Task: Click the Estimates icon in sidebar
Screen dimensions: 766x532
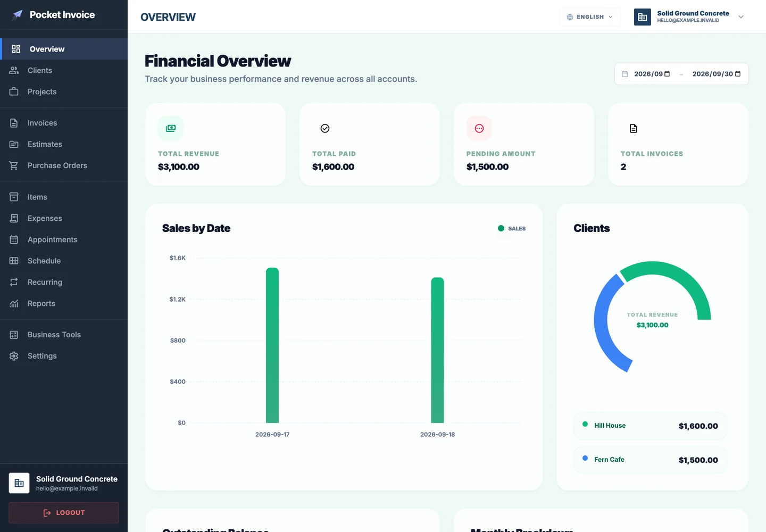Action: click(14, 144)
